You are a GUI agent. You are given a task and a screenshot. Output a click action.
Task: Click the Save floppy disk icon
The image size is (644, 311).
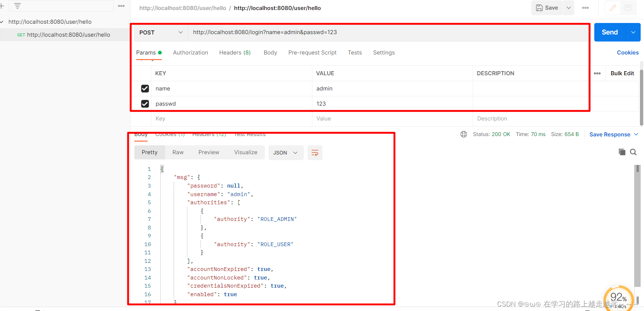tap(539, 8)
